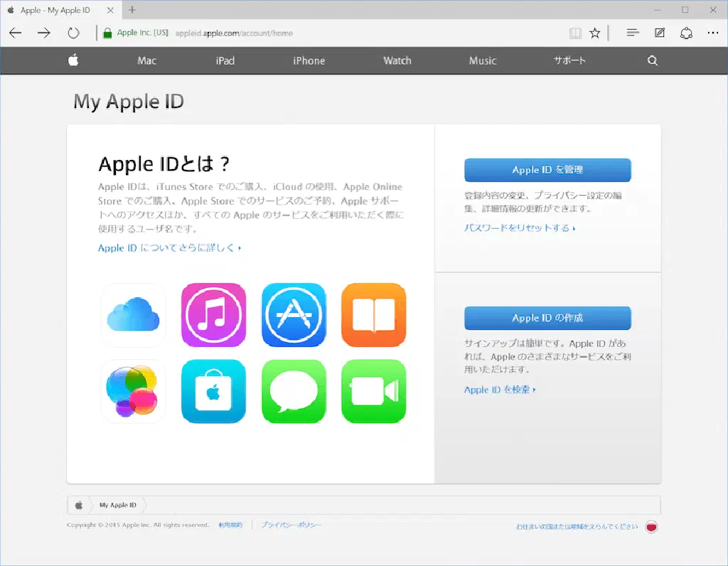Screen dimensions: 728x566
Task: Select the Watch navigation item
Action: (x=397, y=61)
